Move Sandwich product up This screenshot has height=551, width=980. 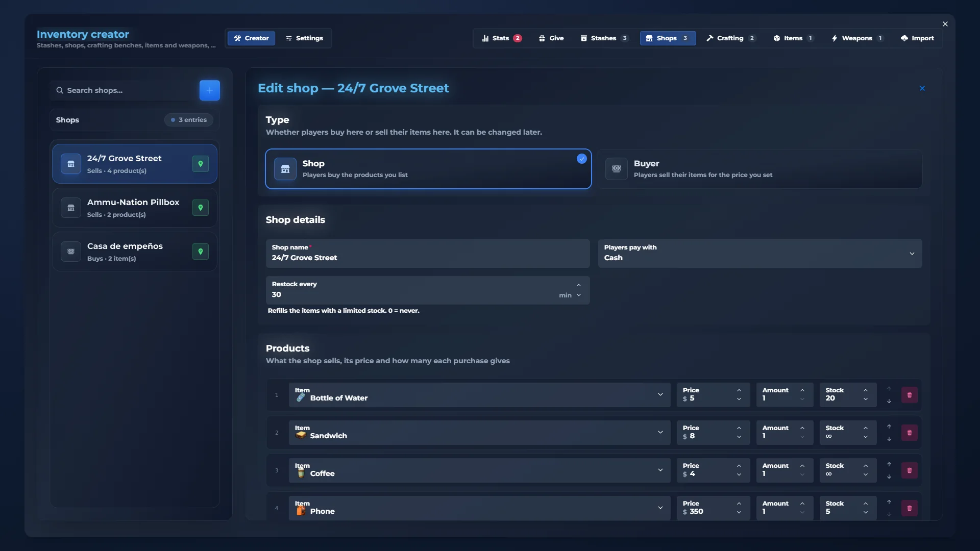tap(889, 427)
